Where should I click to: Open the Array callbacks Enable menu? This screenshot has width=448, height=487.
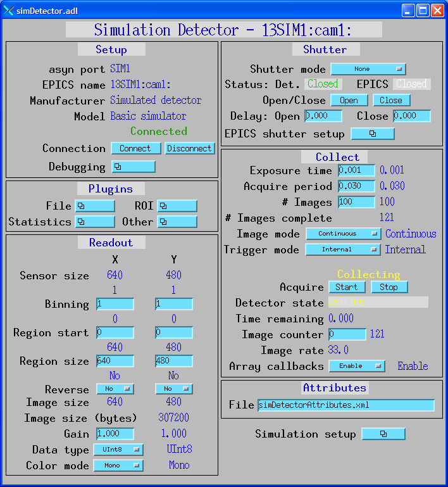click(357, 366)
